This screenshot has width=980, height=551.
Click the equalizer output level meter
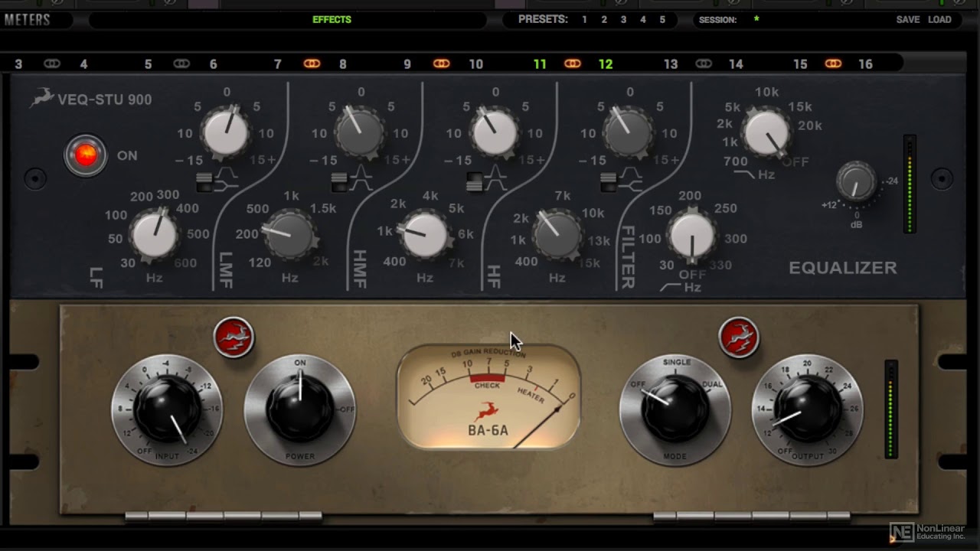(910, 184)
